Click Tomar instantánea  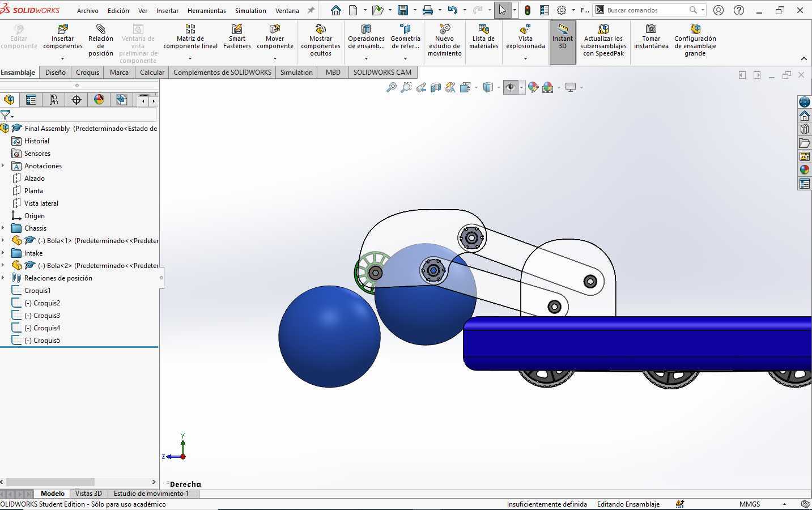pyautogui.click(x=651, y=37)
